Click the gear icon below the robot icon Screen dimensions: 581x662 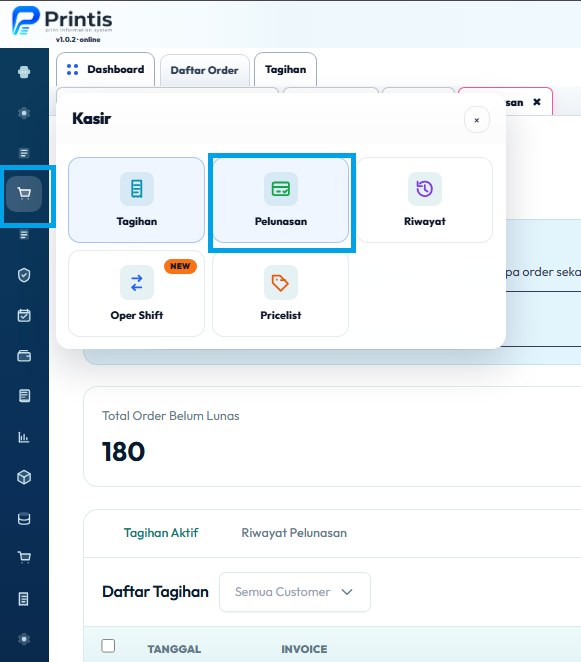24,113
